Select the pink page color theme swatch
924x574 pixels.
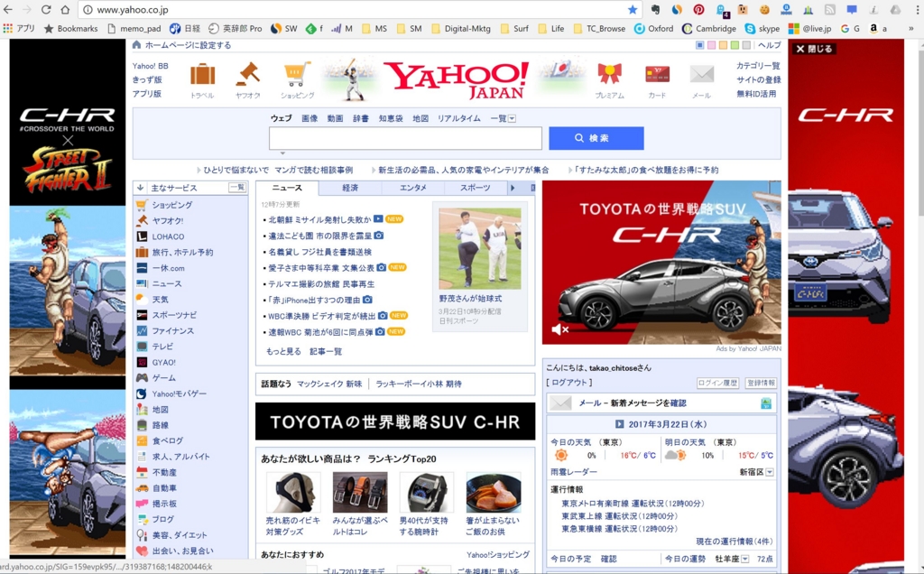coord(711,45)
